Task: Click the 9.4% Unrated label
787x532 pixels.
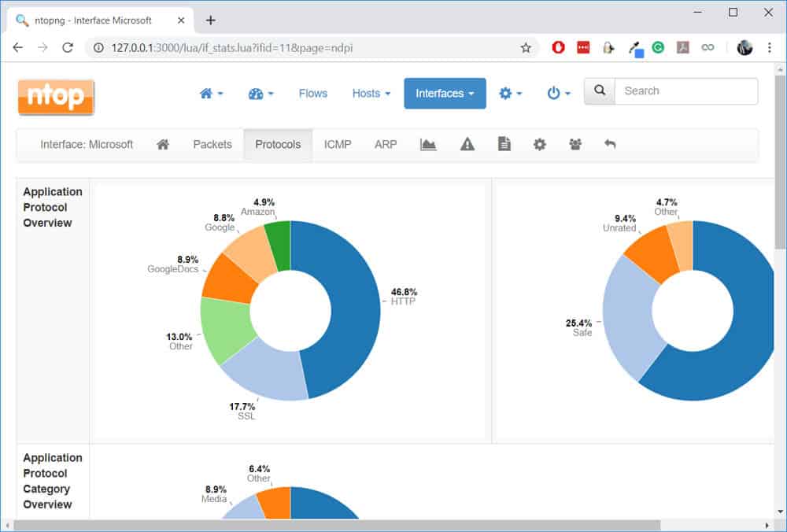Action: 620,224
